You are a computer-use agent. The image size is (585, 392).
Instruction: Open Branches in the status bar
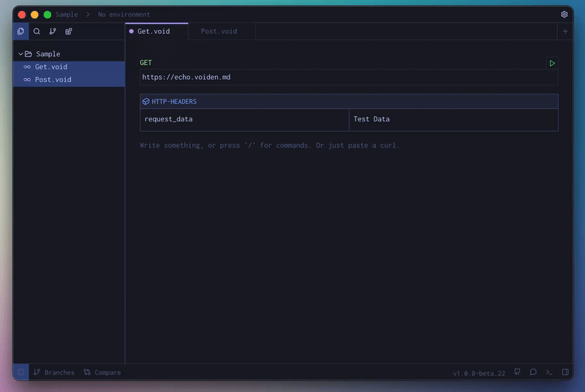click(53, 372)
